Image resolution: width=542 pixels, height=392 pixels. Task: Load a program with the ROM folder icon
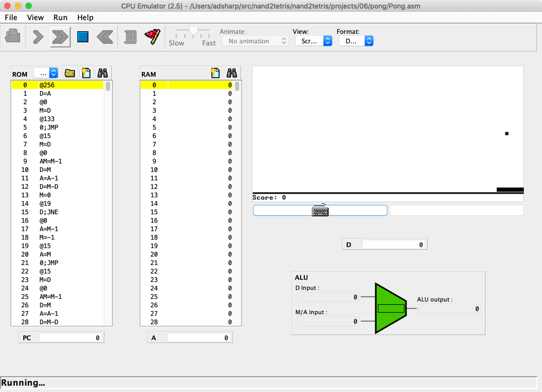(69, 73)
